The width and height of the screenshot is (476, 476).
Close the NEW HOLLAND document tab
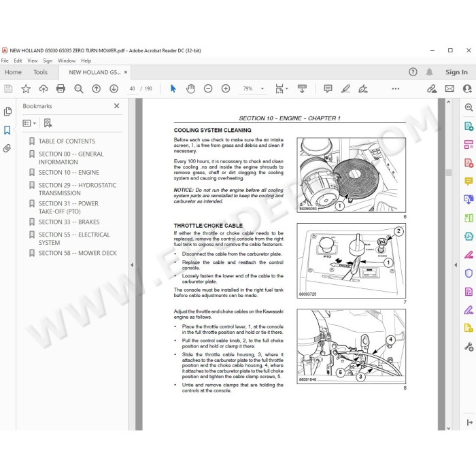pyautogui.click(x=126, y=72)
